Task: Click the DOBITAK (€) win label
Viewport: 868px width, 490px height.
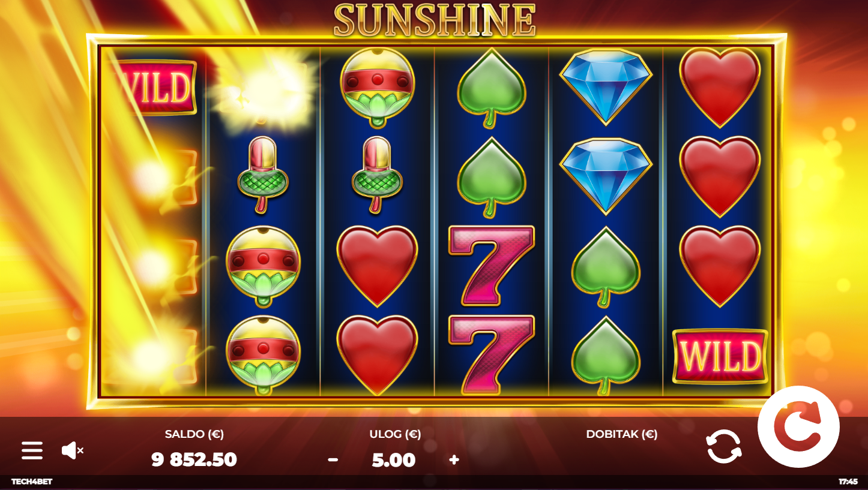Action: (x=622, y=434)
